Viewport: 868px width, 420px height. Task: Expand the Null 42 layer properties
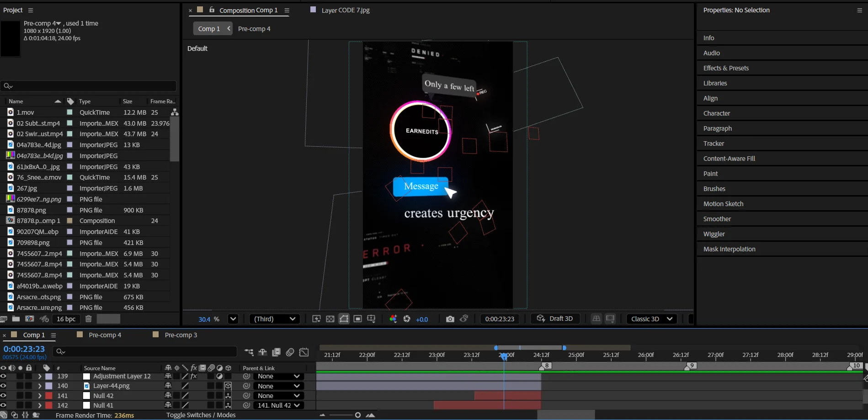[40, 396]
